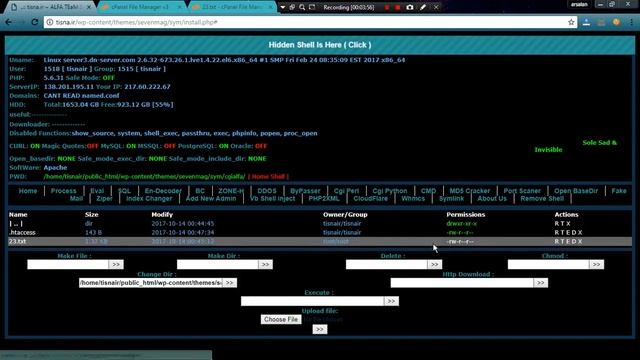Image resolution: width=640 pixels, height=360 pixels.
Task: Open the parent directory [ .. ] entry
Action: point(16,223)
